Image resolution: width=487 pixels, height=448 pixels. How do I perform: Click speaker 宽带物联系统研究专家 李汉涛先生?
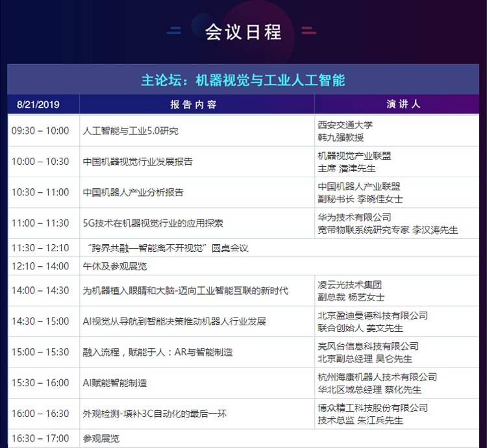[388, 230]
